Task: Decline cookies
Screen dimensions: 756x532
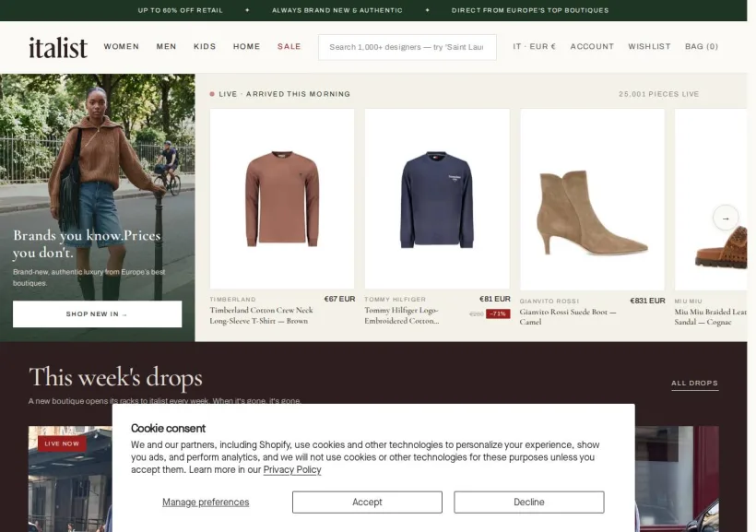Action: (x=529, y=502)
